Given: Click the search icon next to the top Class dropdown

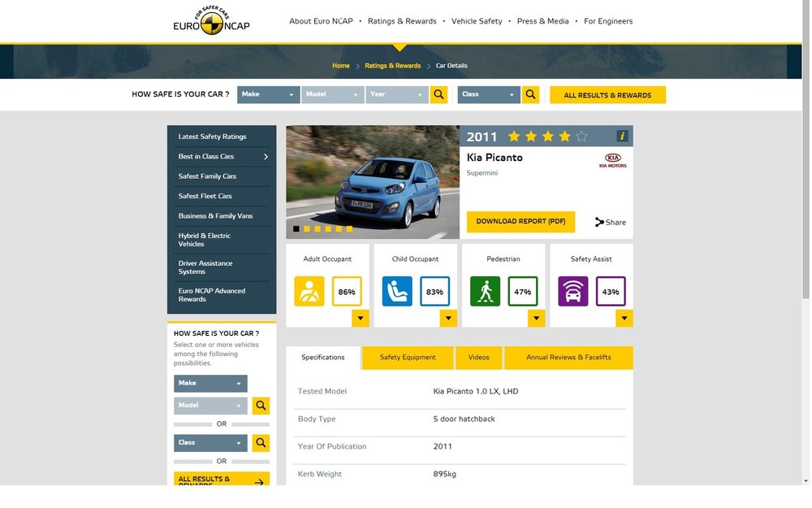Looking at the screenshot, I should [530, 94].
